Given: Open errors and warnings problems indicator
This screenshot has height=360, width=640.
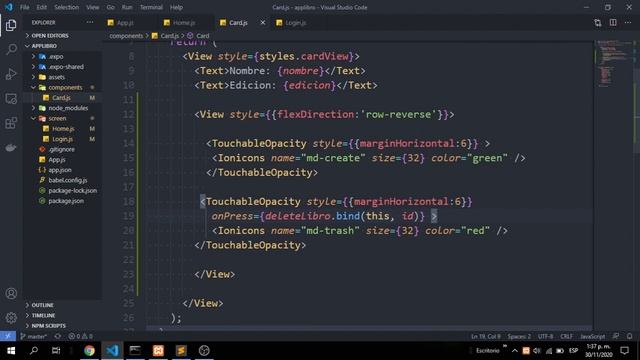Looking at the screenshot, I should coord(80,336).
